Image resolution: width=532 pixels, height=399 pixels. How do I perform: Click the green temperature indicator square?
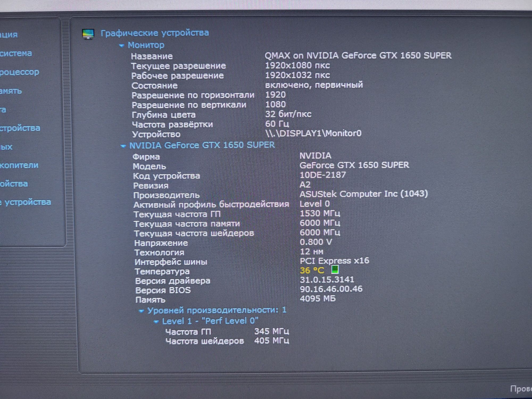[335, 269]
